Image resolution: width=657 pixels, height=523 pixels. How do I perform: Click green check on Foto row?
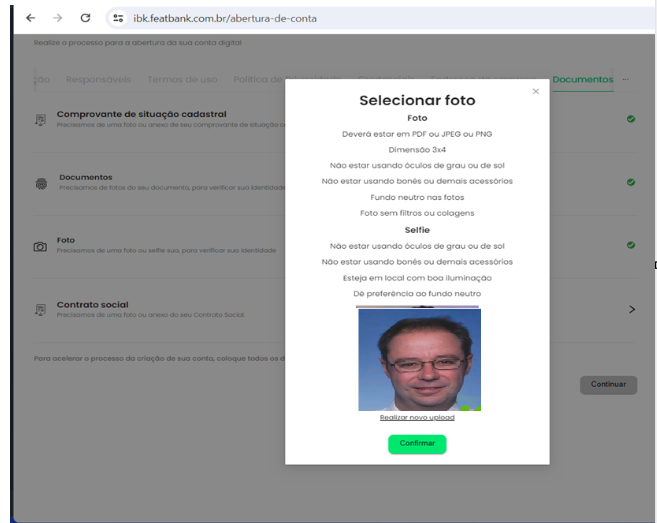(x=631, y=245)
